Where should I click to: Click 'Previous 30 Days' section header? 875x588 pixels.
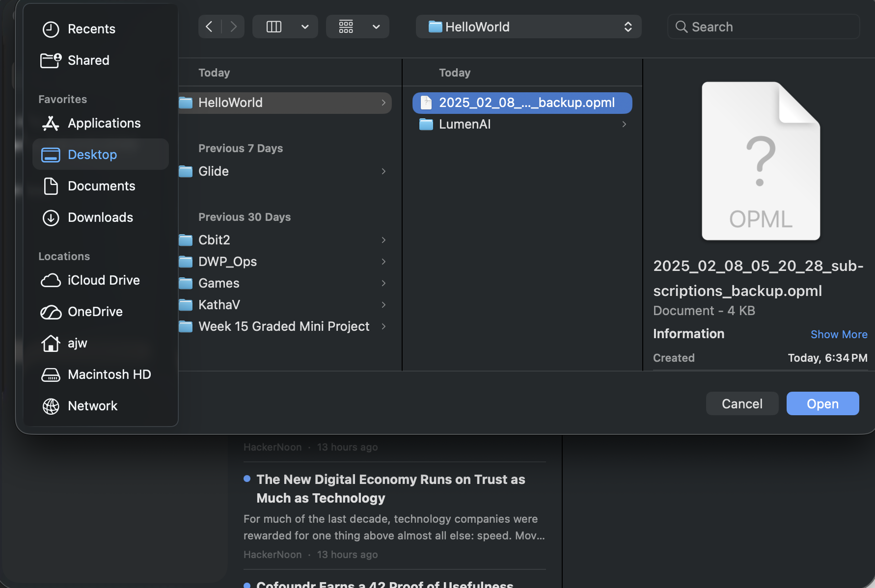tap(245, 217)
